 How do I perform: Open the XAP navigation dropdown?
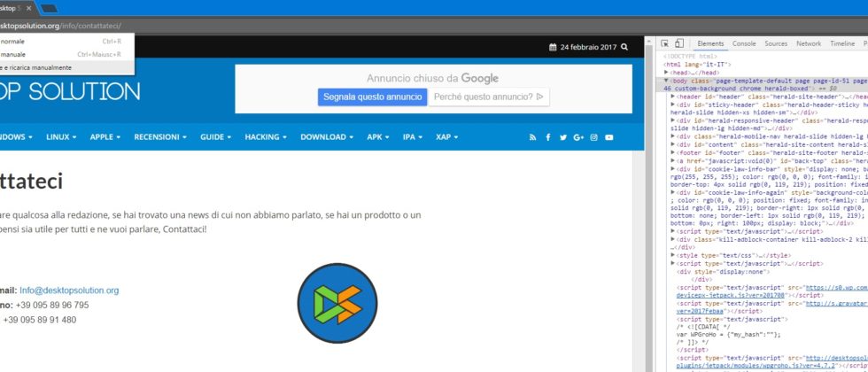pyautogui.click(x=446, y=136)
